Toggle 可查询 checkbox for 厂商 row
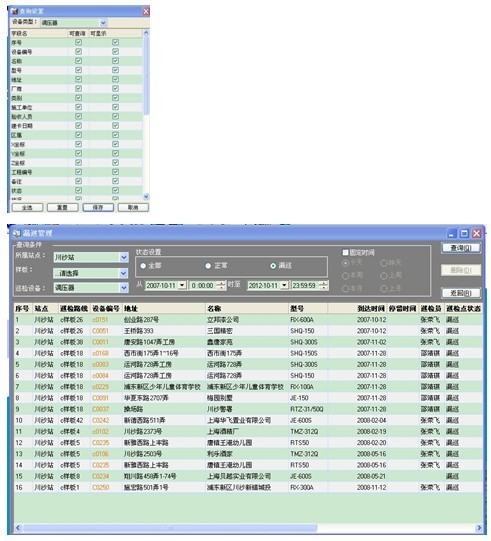This screenshot has width=491, height=541. tap(79, 89)
